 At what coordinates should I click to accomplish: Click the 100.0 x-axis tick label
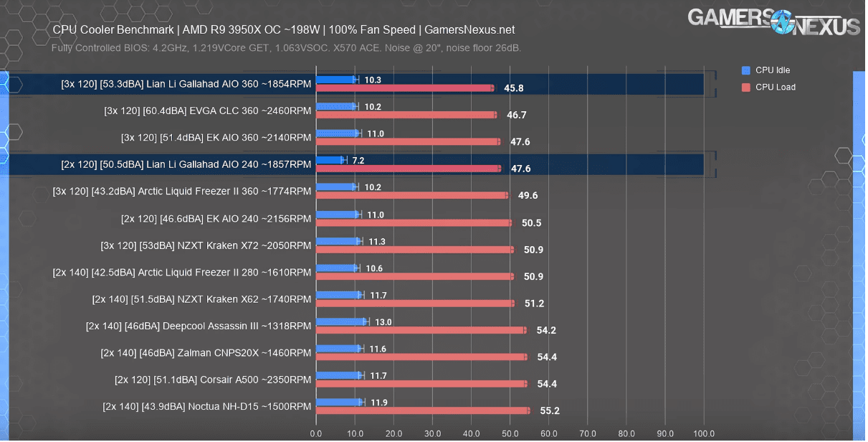click(x=704, y=433)
